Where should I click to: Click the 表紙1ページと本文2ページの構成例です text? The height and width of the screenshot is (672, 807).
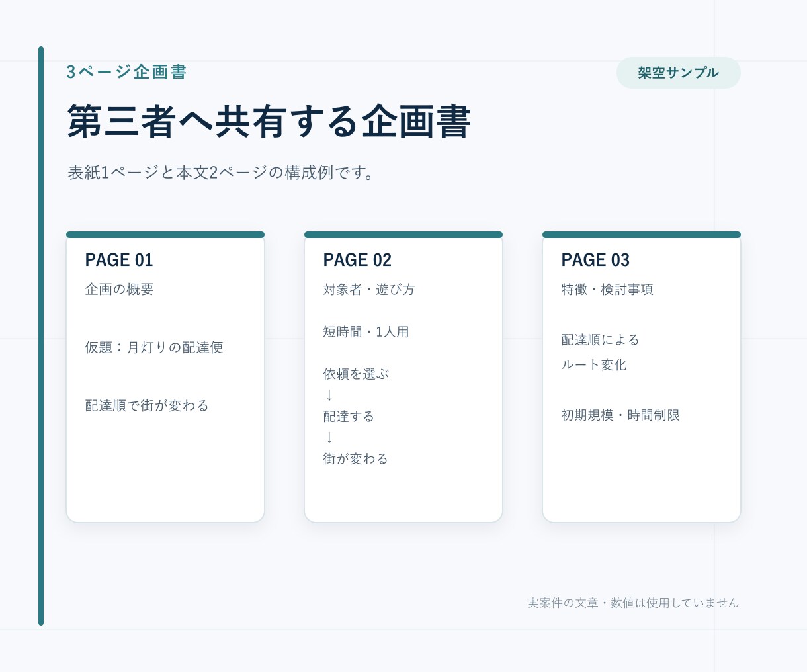pyautogui.click(x=222, y=173)
